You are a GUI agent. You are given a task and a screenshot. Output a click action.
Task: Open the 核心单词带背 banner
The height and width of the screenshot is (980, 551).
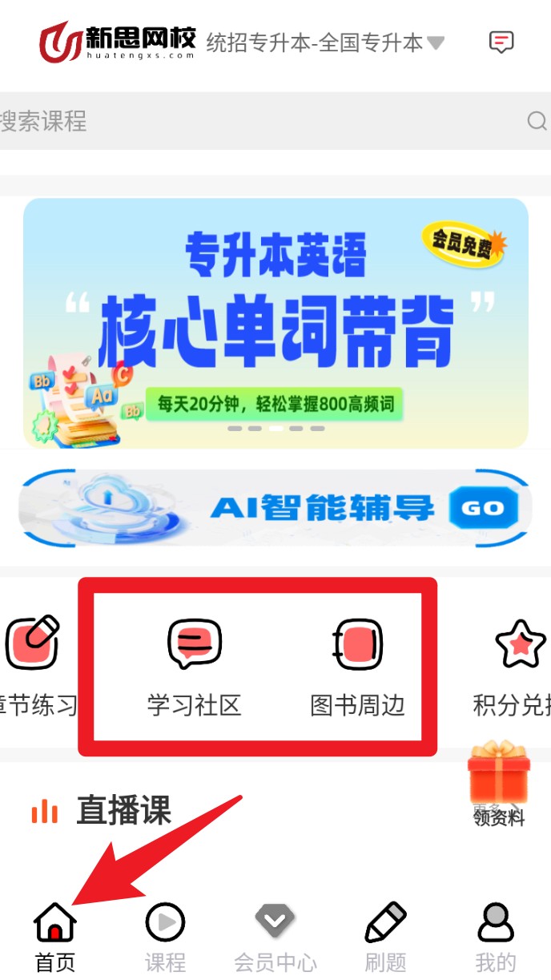275,323
